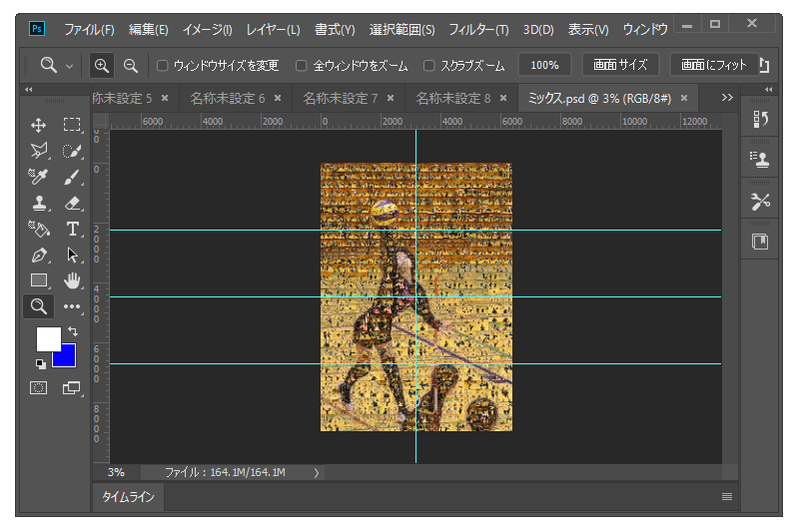Open the Clone Source panel icon
This screenshot has height=532, width=799.
point(760,160)
